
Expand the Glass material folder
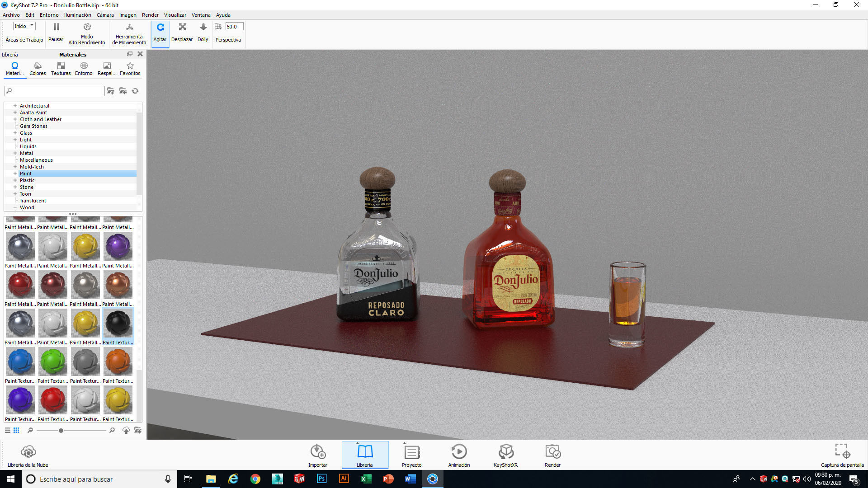click(x=15, y=133)
